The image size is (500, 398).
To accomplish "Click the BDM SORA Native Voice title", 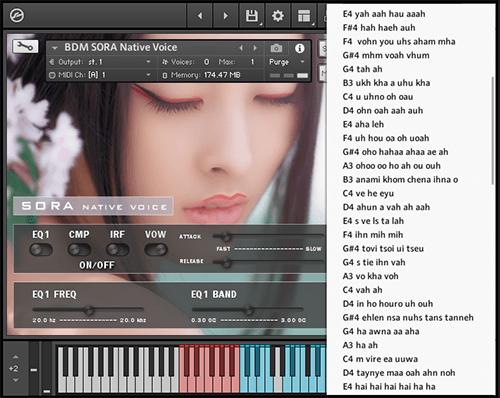I will (121, 48).
